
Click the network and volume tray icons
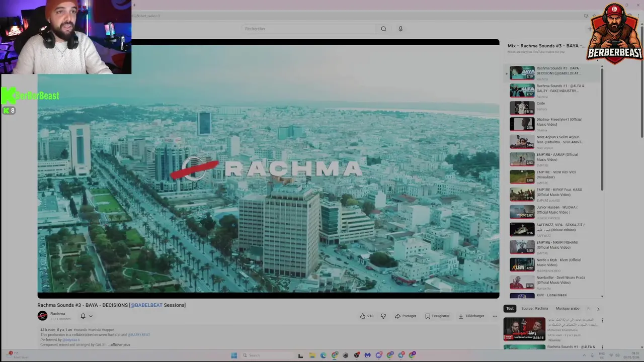615,355
